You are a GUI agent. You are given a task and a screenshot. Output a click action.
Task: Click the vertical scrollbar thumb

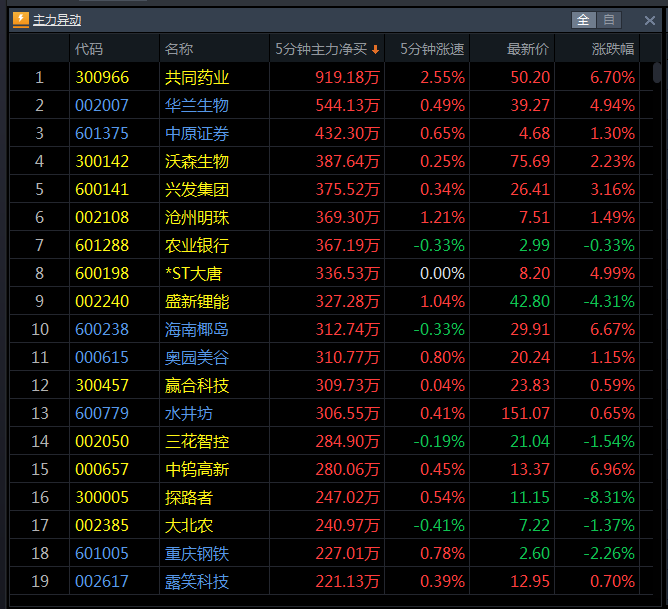pos(657,73)
